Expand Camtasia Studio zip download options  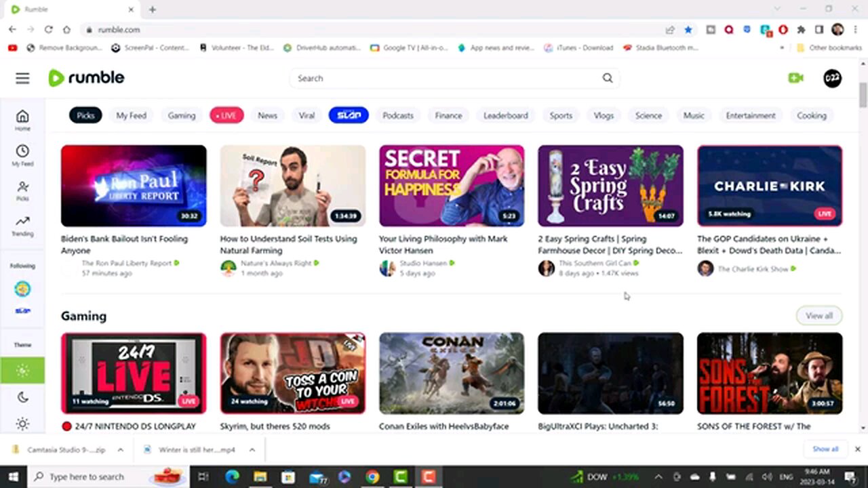click(x=120, y=449)
